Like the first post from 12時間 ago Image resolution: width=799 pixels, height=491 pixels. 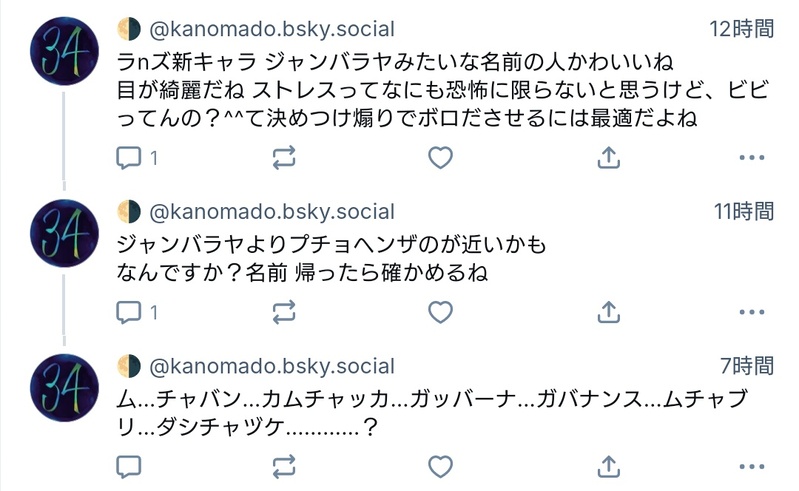coord(440,157)
